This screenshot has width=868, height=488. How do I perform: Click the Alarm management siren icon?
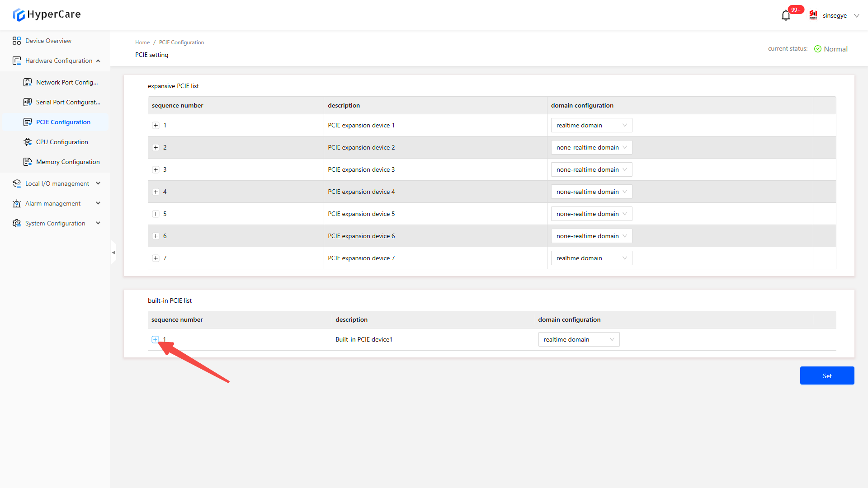click(17, 203)
